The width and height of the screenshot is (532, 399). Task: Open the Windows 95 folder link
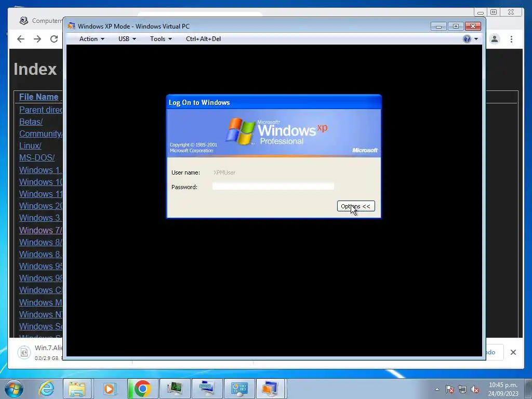(41, 266)
